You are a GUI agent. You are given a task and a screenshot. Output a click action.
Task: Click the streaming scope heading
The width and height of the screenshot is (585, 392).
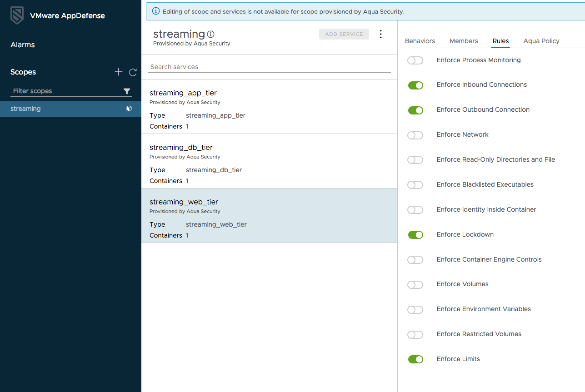(179, 34)
